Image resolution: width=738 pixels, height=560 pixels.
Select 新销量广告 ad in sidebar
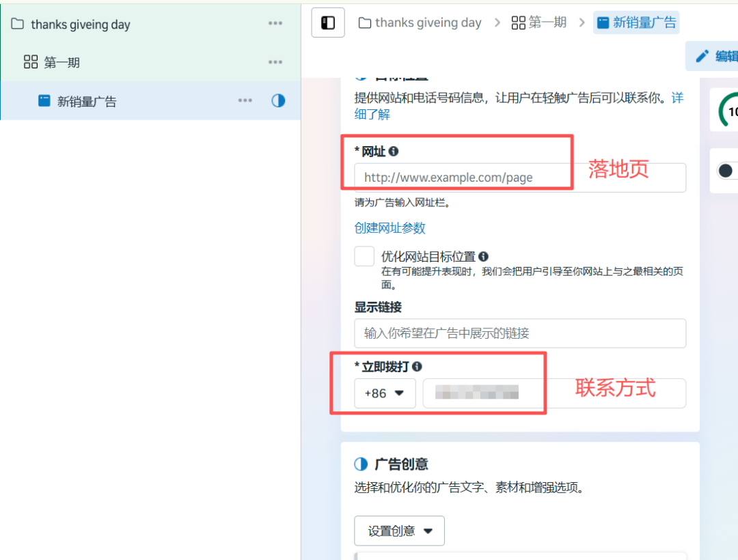(x=87, y=101)
